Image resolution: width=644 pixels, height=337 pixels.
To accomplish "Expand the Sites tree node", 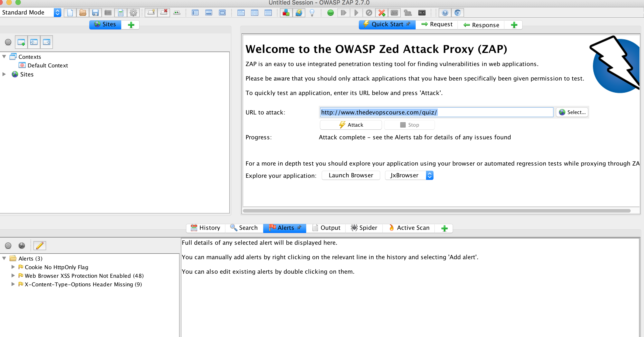I will [4, 74].
